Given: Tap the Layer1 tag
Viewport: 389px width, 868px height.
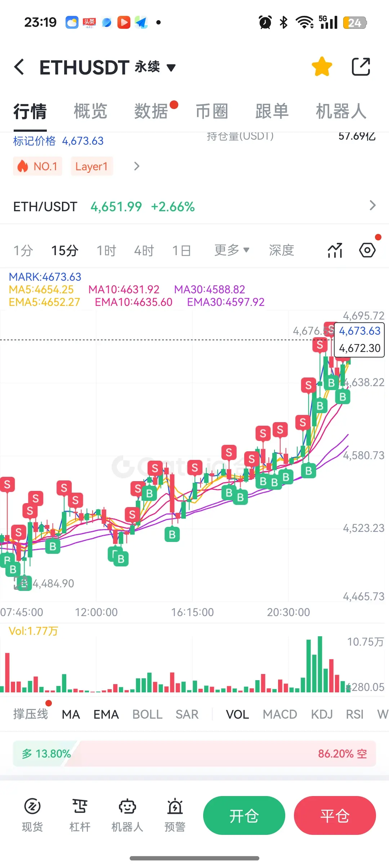Looking at the screenshot, I should tap(92, 166).
